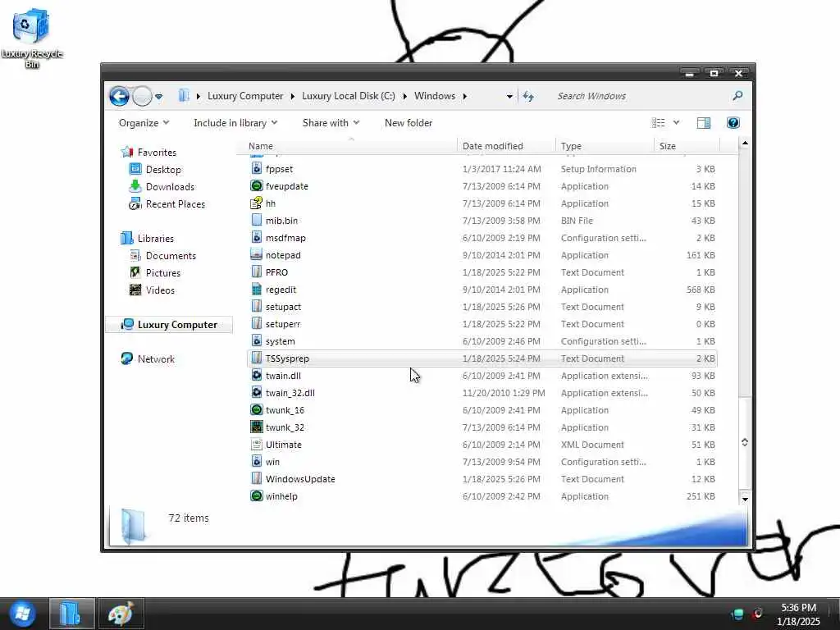The width and height of the screenshot is (840, 630).
Task: Open the Include in library menu
Action: pos(235,123)
